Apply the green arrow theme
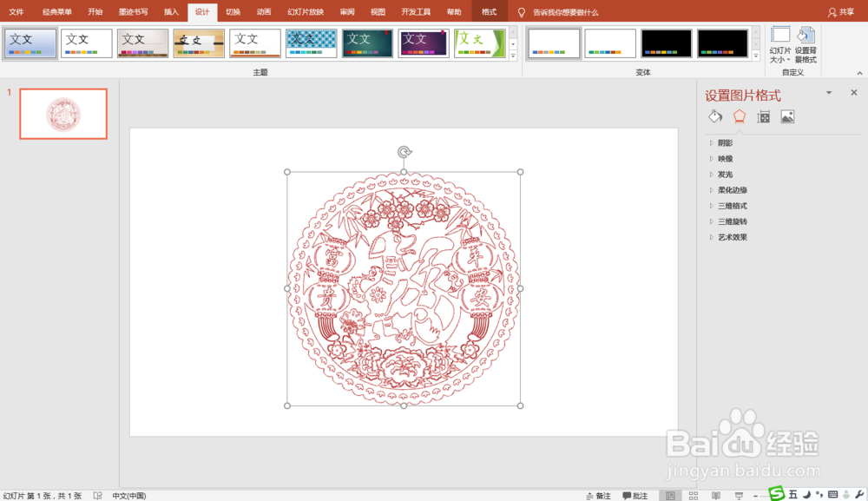 [480, 43]
